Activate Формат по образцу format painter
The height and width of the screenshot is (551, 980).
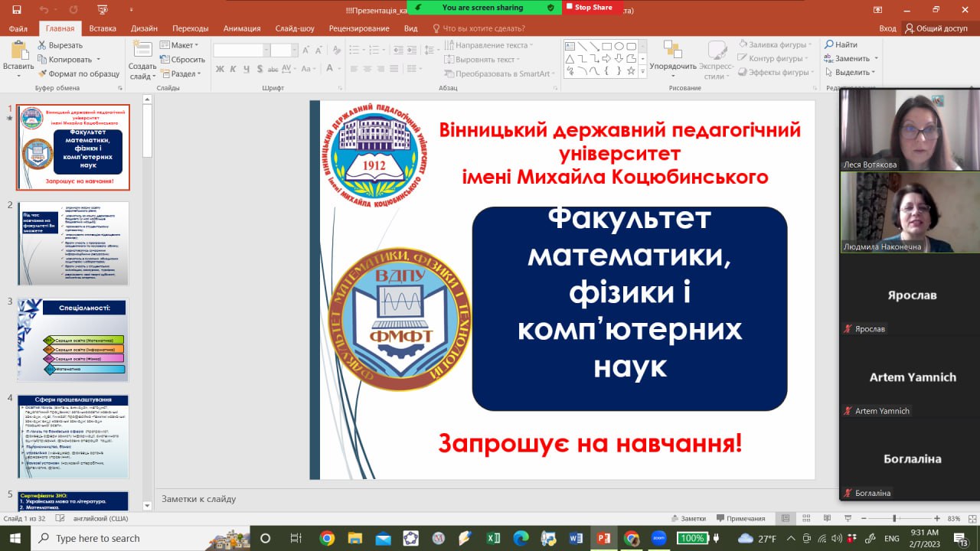click(79, 73)
